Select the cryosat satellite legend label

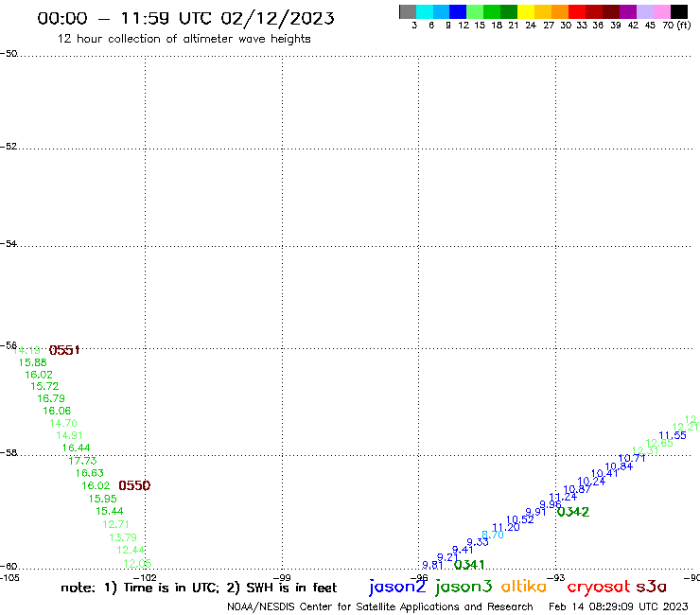(599, 587)
